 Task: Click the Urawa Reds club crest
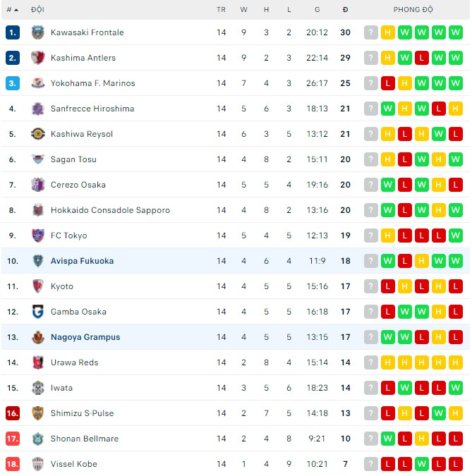(37, 362)
